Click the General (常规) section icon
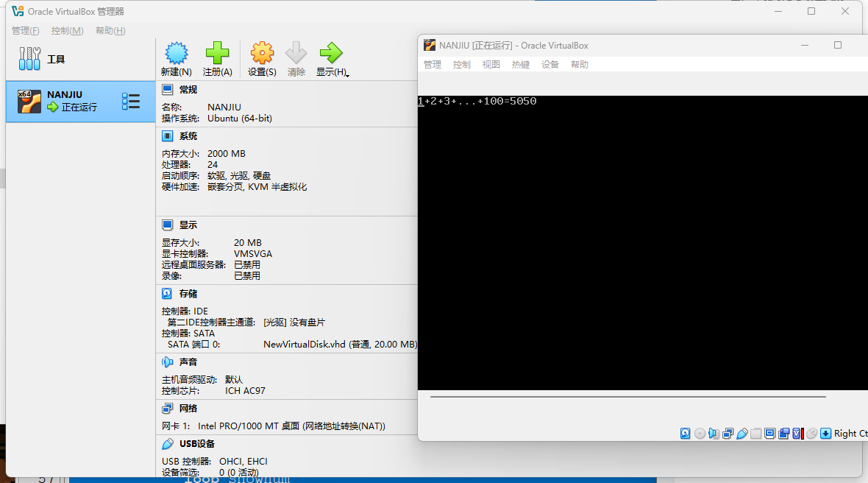Image resolution: width=868 pixels, height=483 pixels. click(167, 89)
